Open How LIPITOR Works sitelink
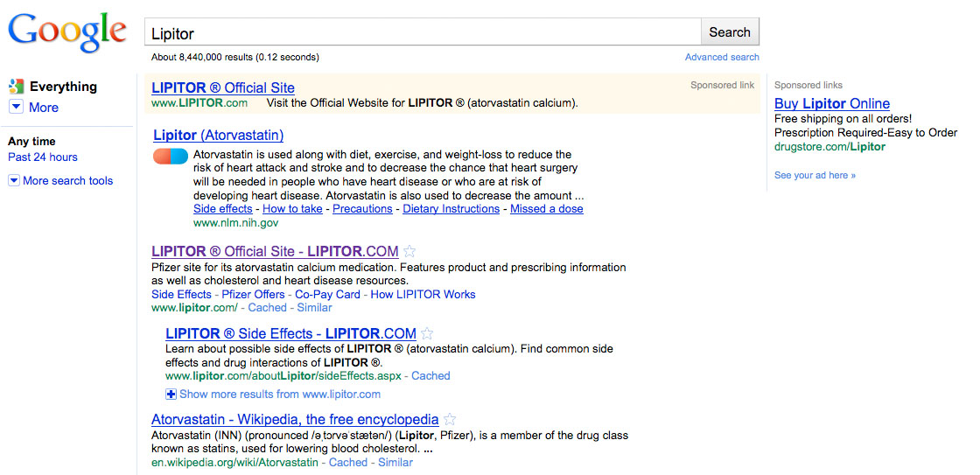The image size is (980, 475). pyautogui.click(x=423, y=295)
